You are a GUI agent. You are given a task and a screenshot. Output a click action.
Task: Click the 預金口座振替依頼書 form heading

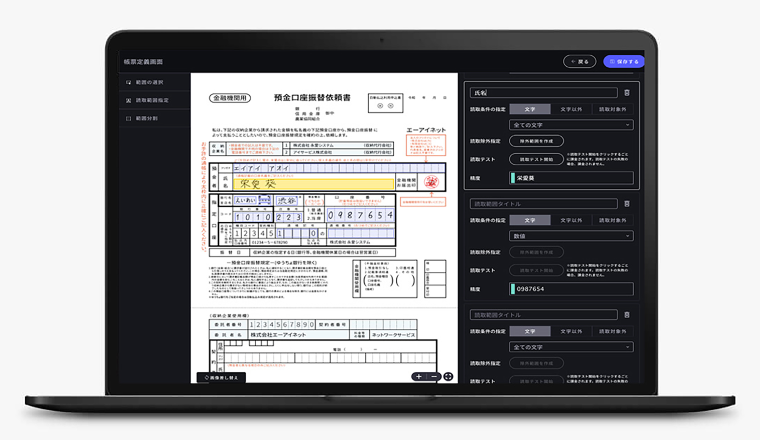click(x=312, y=97)
